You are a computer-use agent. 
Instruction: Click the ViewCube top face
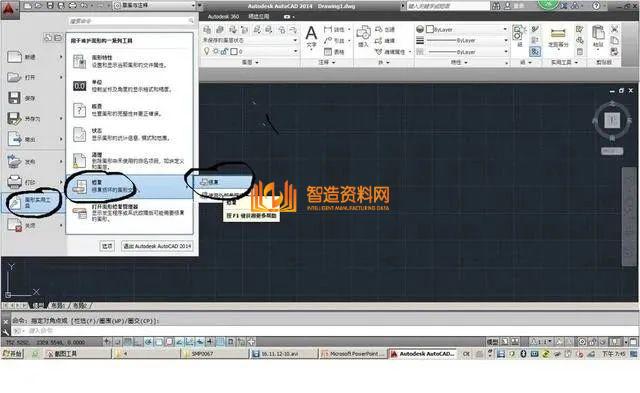pos(612,120)
